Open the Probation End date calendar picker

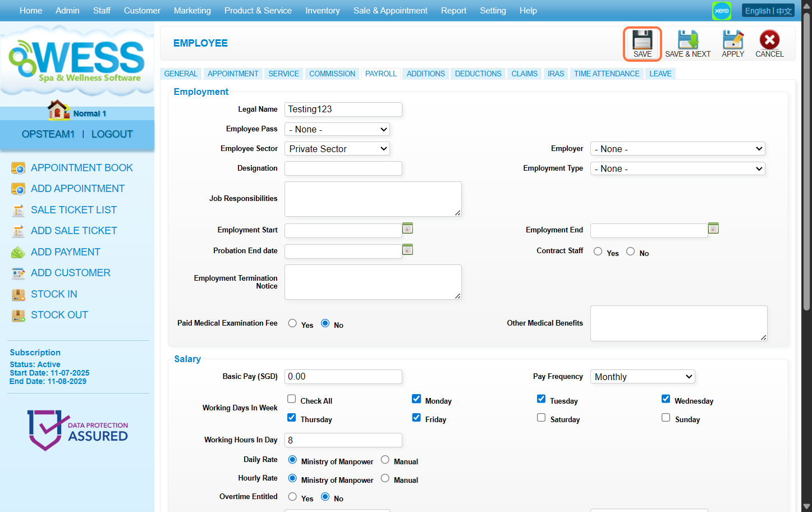(408, 250)
